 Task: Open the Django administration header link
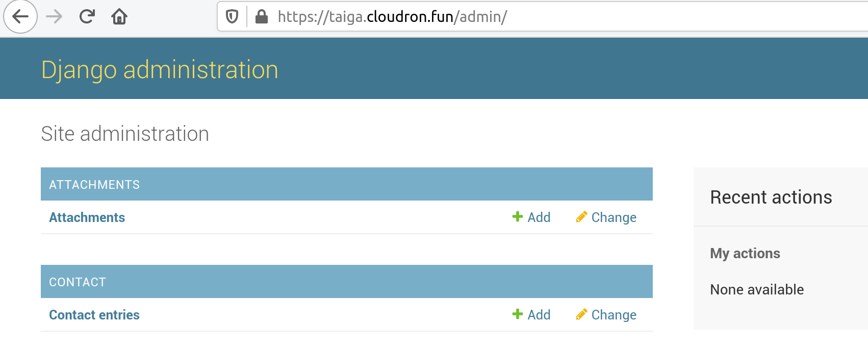coord(160,69)
